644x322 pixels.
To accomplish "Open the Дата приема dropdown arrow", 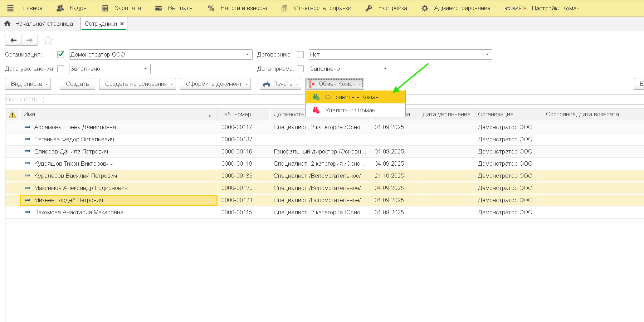I will [385, 69].
